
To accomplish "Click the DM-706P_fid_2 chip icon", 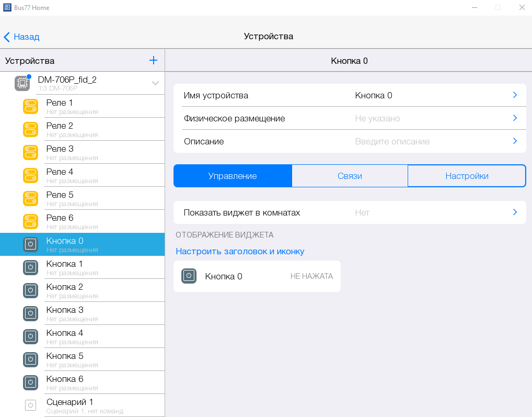I will (22, 83).
